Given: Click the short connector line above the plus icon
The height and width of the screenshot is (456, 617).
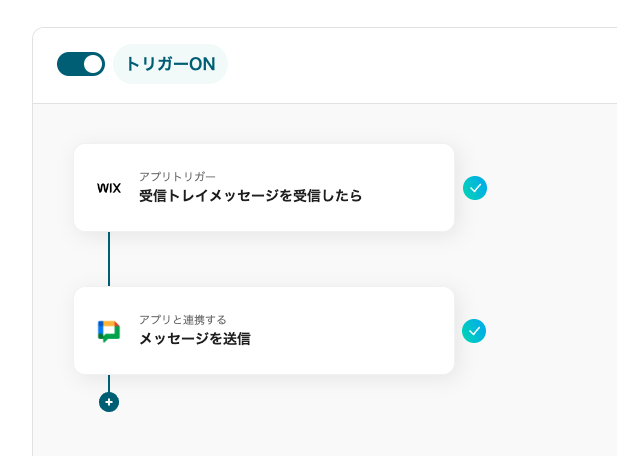Looking at the screenshot, I should (109, 383).
